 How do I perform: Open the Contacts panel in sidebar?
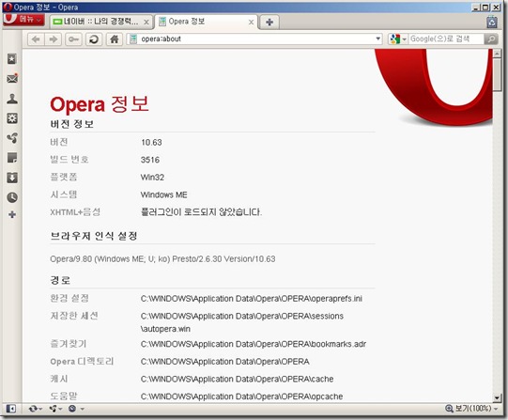pyautogui.click(x=12, y=99)
